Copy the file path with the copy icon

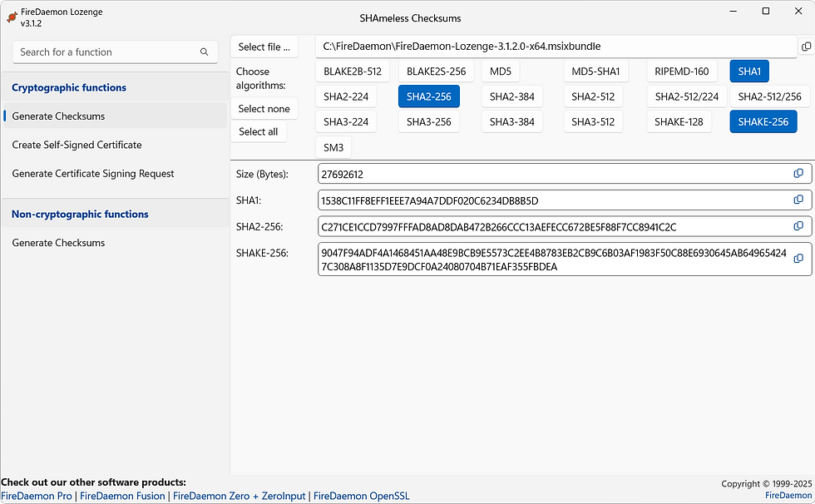click(806, 47)
